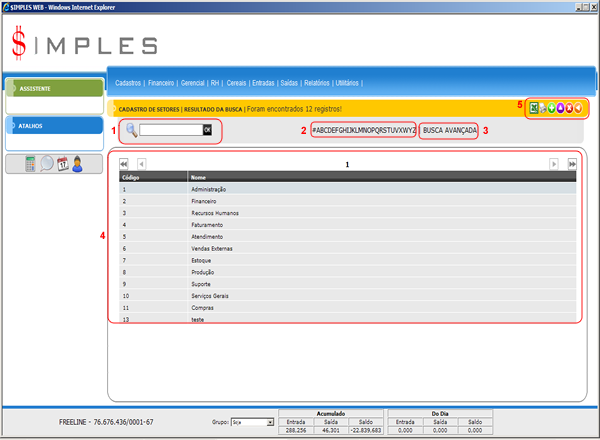This screenshot has height=440, width=600.
Task: Open the Grupo dropdown
Action: [251, 423]
